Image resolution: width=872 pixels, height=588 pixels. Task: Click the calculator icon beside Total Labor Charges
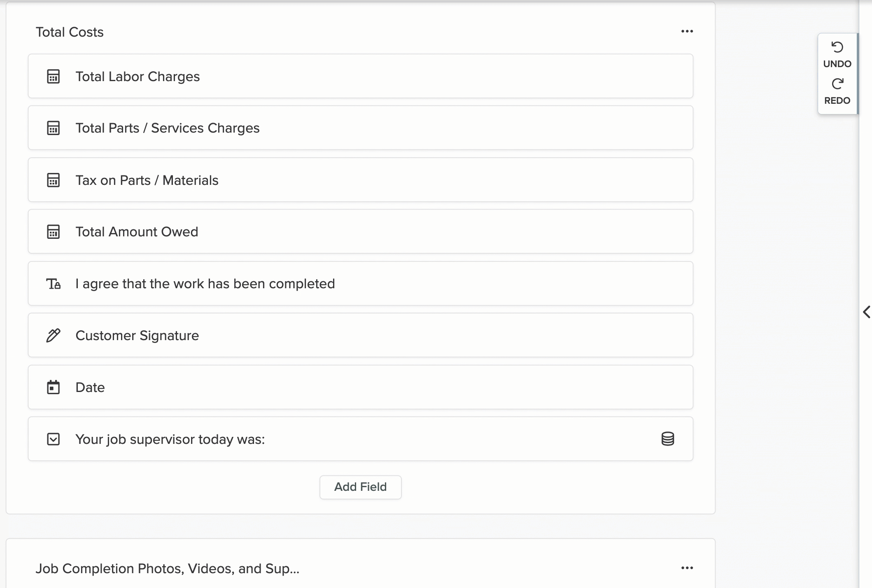[x=54, y=77]
